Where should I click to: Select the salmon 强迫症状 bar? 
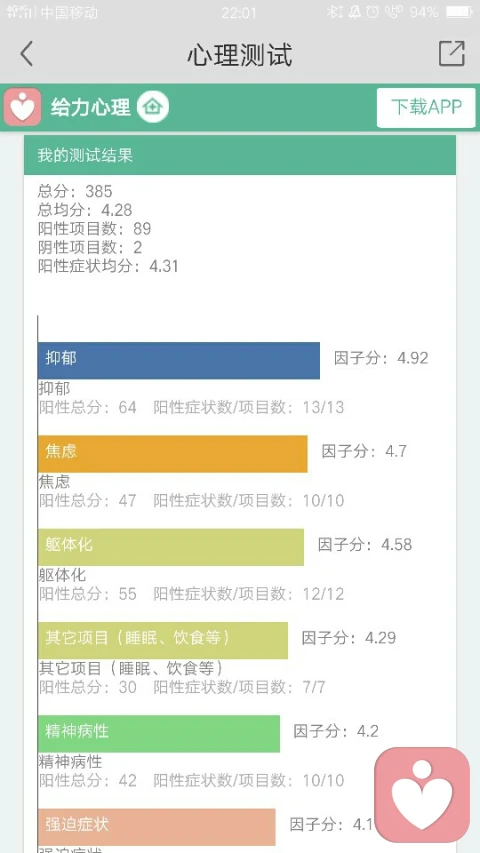(x=157, y=827)
